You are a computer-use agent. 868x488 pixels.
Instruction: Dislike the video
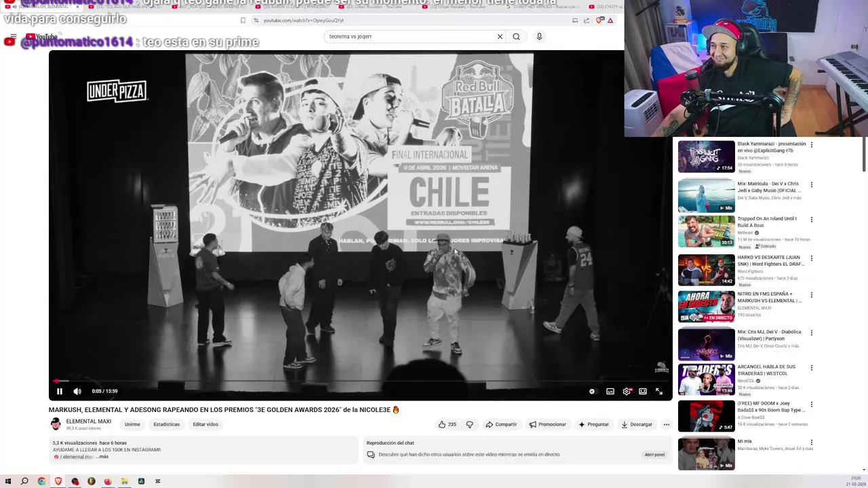pos(469,424)
